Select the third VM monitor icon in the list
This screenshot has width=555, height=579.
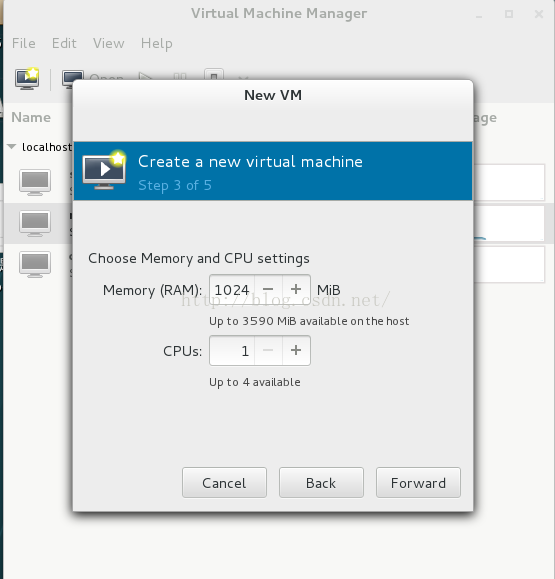pos(35,264)
